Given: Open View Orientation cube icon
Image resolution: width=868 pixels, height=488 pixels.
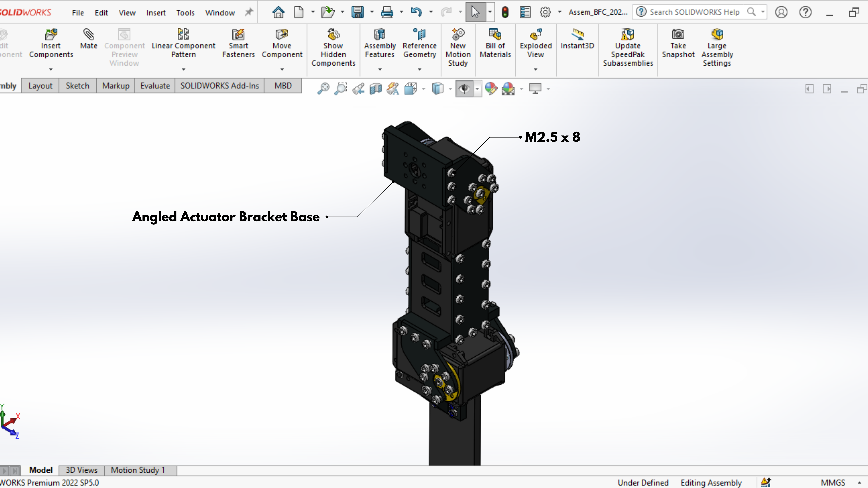Looking at the screenshot, I should [x=411, y=89].
